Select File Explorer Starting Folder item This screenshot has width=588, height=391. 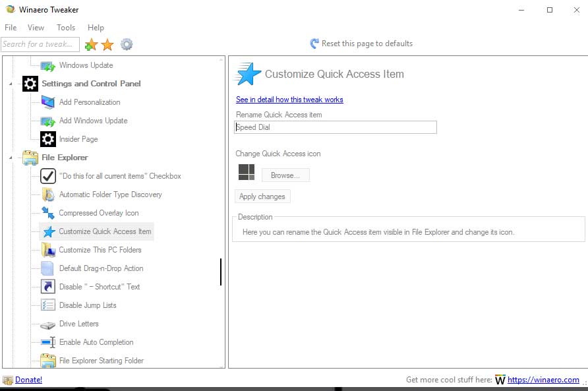tap(102, 361)
